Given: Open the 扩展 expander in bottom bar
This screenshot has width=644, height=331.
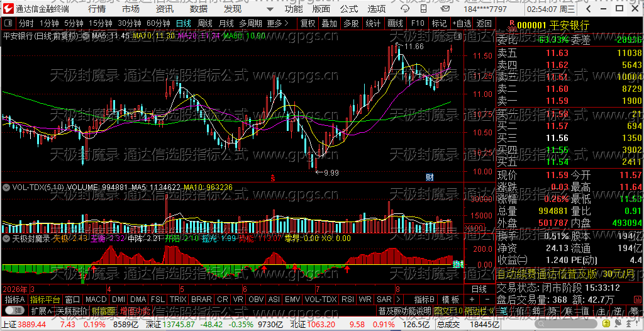Looking at the screenshot, I should pyautogui.click(x=41, y=310).
